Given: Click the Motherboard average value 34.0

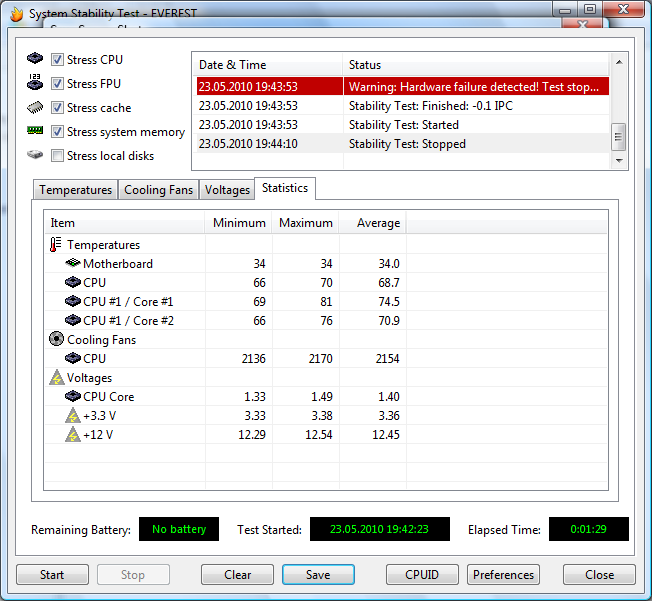Looking at the screenshot, I should (389, 264).
